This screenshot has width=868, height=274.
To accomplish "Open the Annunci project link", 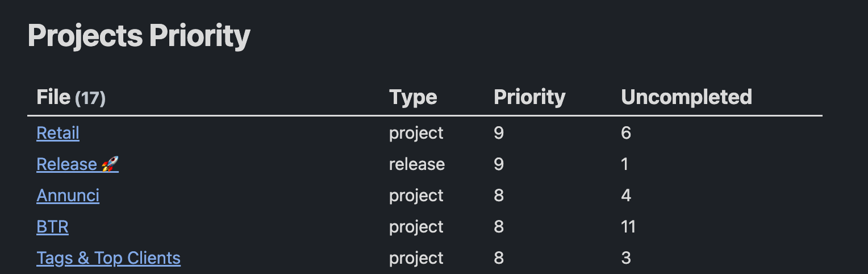I will click(68, 196).
